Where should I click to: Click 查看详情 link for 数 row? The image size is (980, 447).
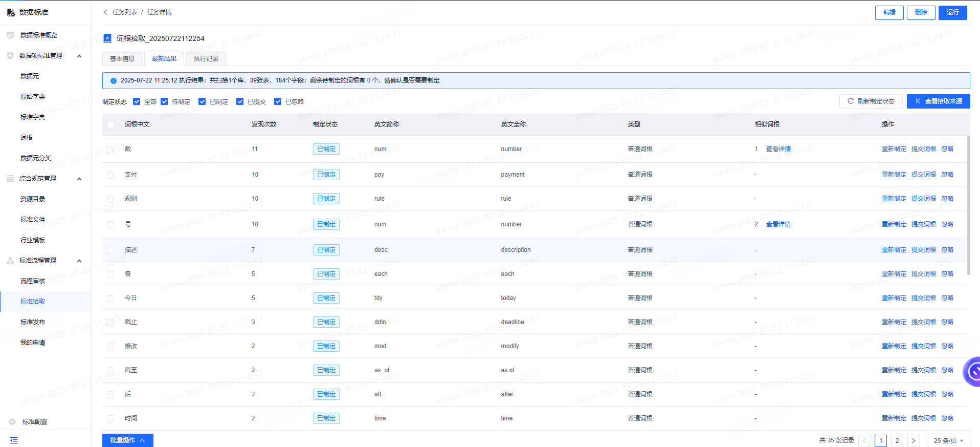coord(778,149)
